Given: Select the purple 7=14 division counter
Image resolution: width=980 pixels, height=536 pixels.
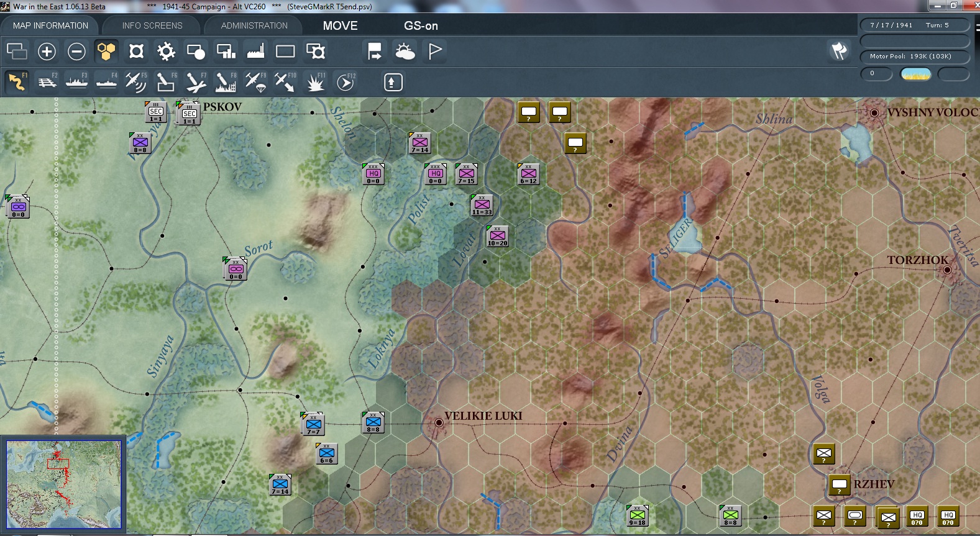Looking at the screenshot, I should [419, 143].
